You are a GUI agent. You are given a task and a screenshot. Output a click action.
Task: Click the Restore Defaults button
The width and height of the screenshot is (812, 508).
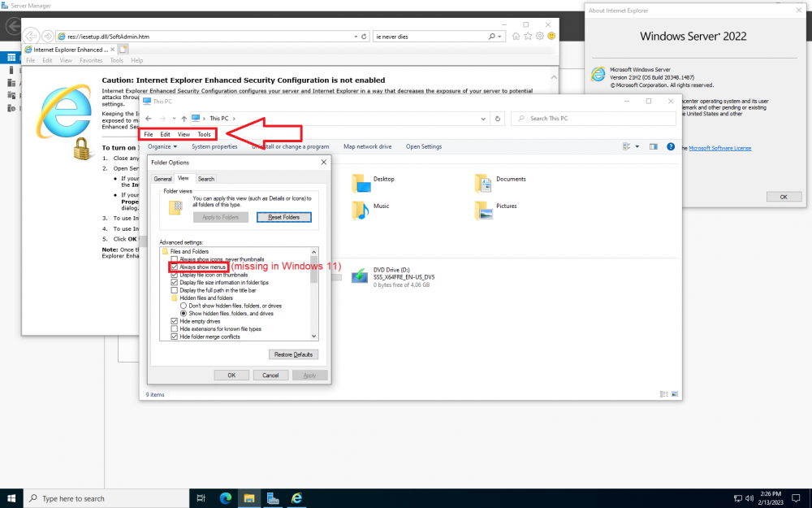(x=293, y=354)
